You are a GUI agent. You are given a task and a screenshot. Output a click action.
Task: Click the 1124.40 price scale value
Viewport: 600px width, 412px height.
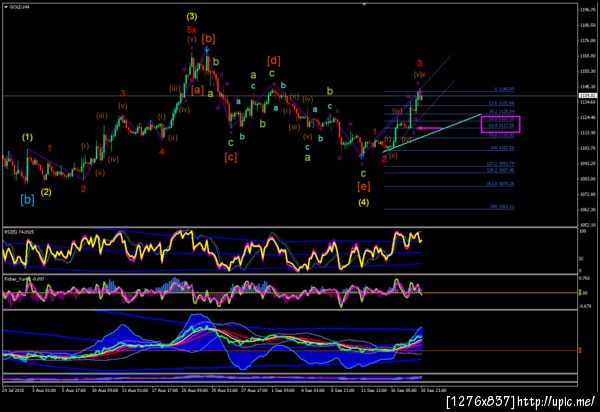(587, 117)
